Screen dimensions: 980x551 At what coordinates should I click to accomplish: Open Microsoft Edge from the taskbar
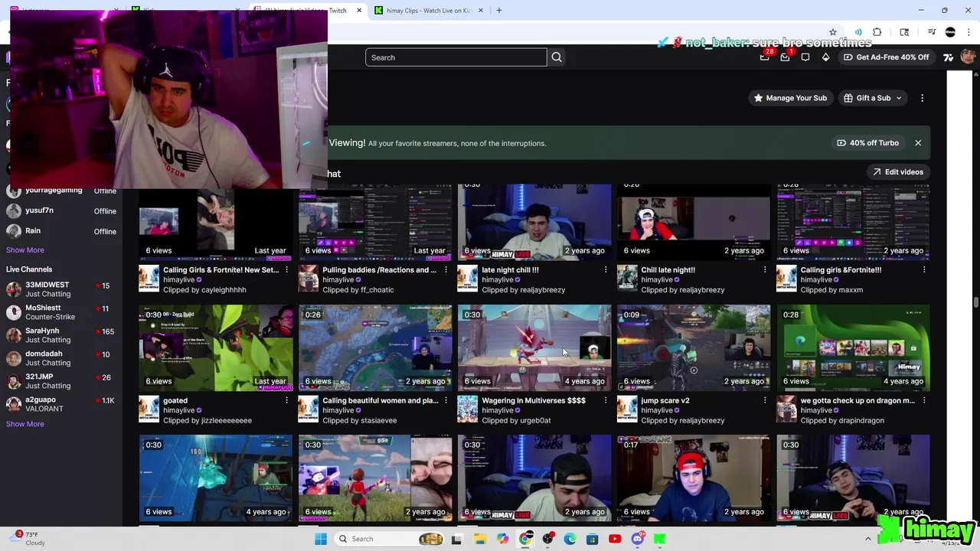coord(570,539)
